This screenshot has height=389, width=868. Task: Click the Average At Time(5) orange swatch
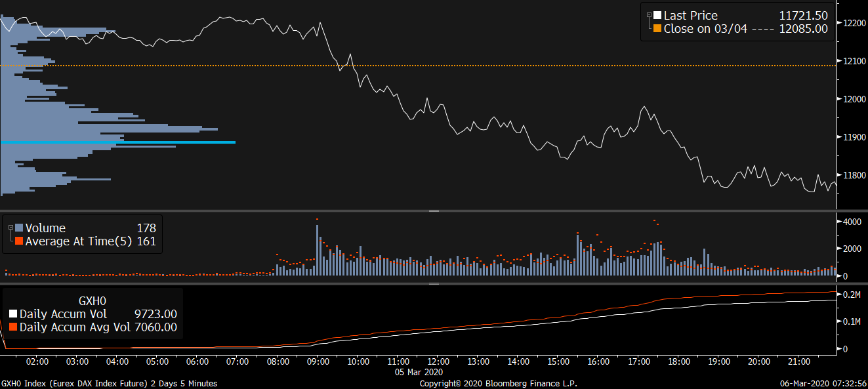19,241
